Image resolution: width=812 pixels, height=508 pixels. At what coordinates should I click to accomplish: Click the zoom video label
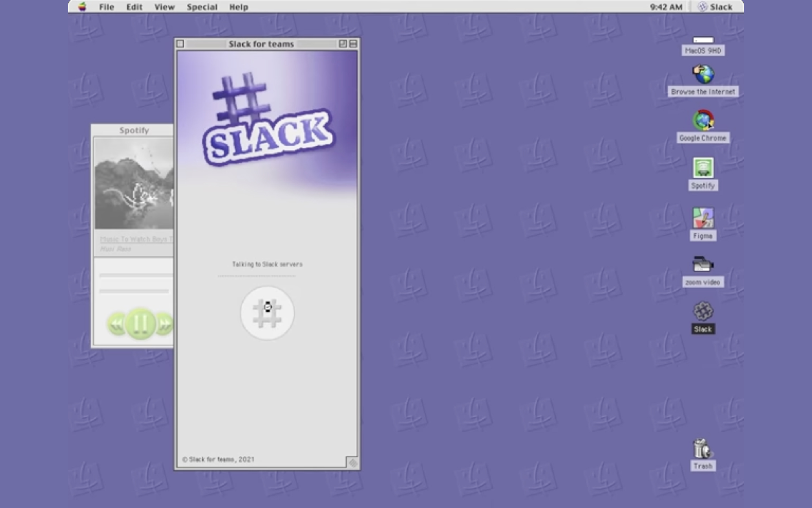[x=703, y=282]
